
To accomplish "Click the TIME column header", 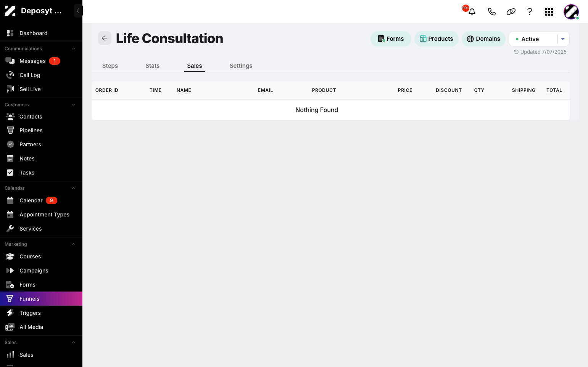I will point(155,90).
